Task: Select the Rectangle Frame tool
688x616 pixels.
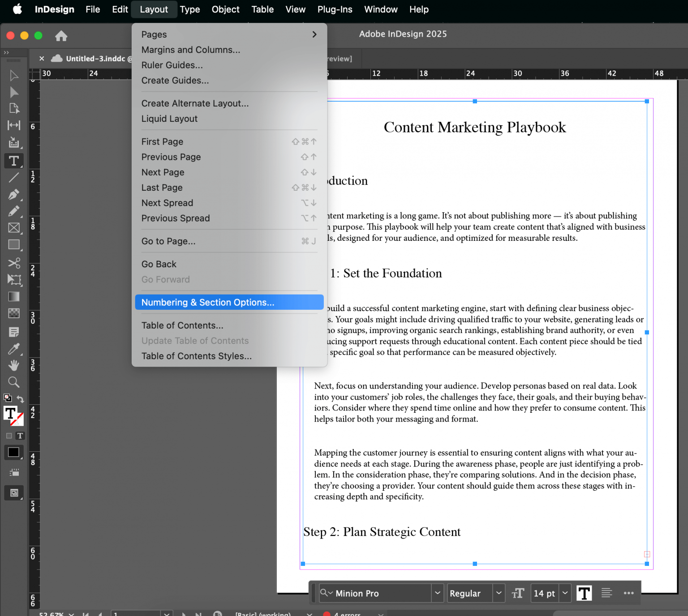Action: coord(14,227)
